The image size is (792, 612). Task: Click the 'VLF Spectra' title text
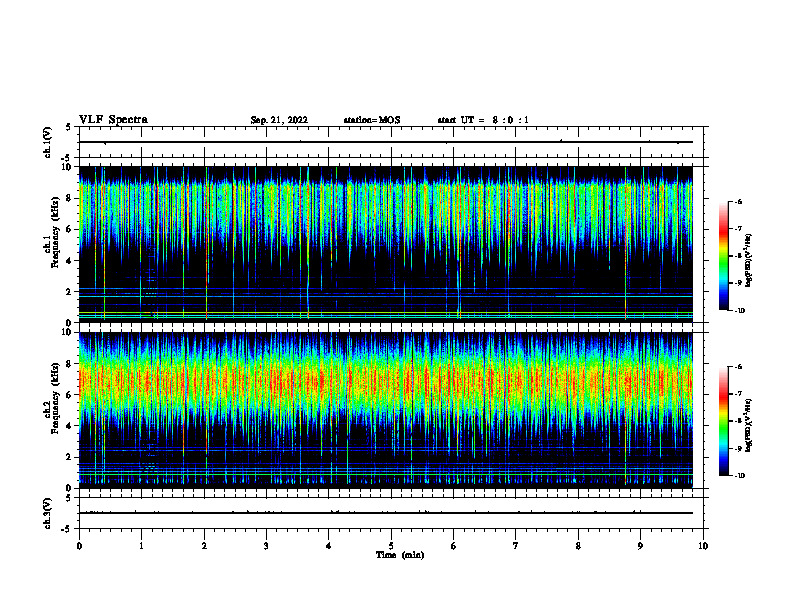pos(113,120)
